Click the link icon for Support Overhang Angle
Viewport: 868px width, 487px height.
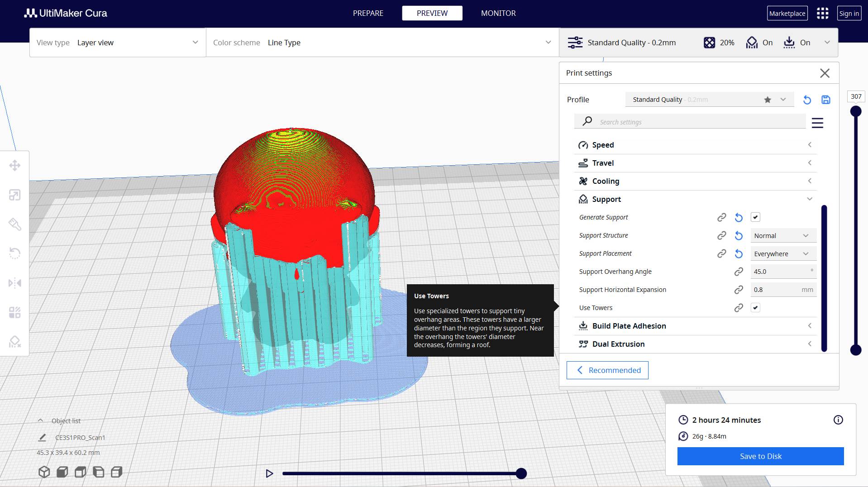tap(739, 272)
